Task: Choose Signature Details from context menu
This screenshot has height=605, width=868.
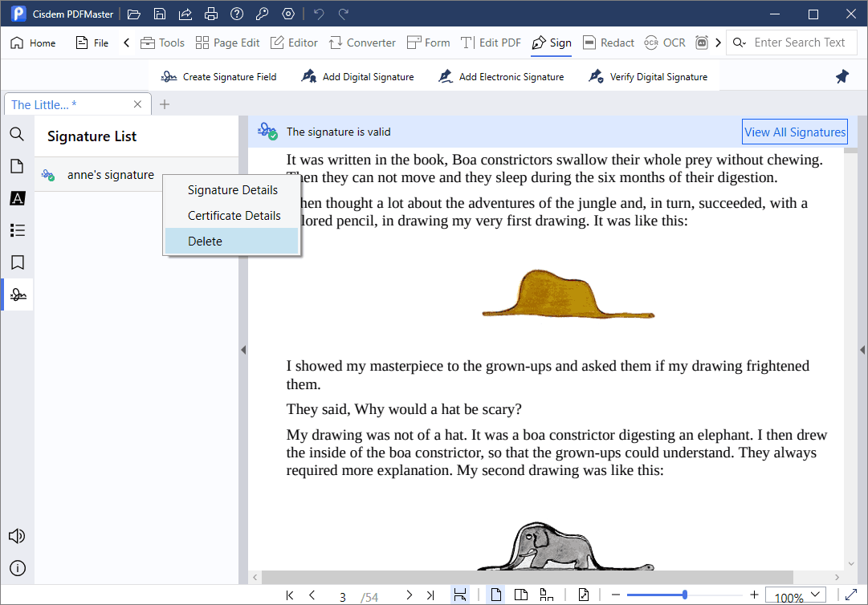Action: tap(233, 190)
